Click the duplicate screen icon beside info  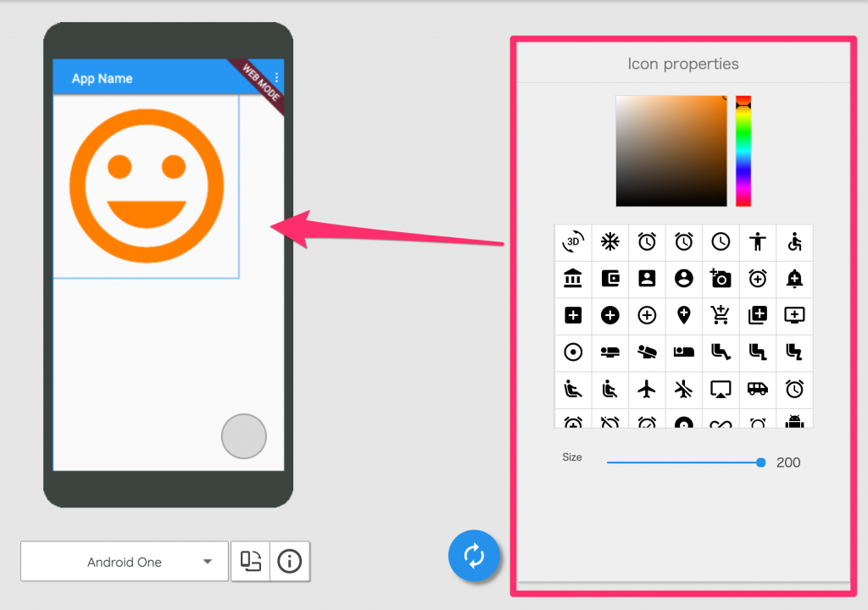[x=250, y=561]
